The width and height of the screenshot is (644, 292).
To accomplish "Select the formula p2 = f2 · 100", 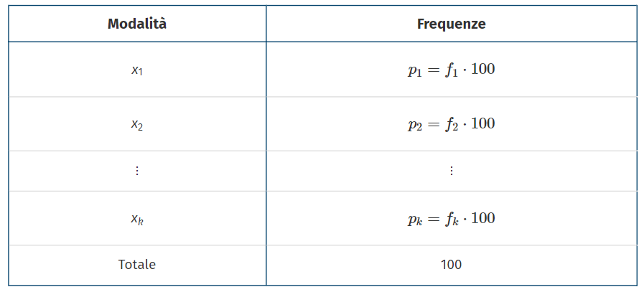I will click(451, 124).
